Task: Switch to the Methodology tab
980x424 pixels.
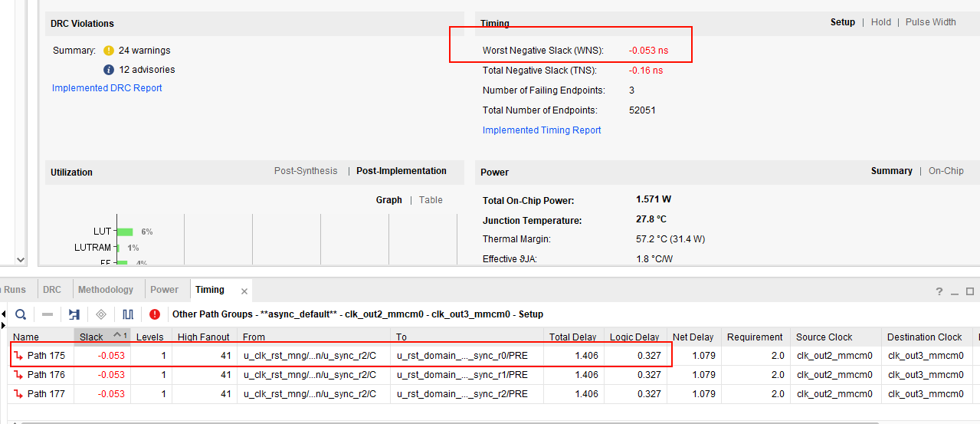Action: 106,290
